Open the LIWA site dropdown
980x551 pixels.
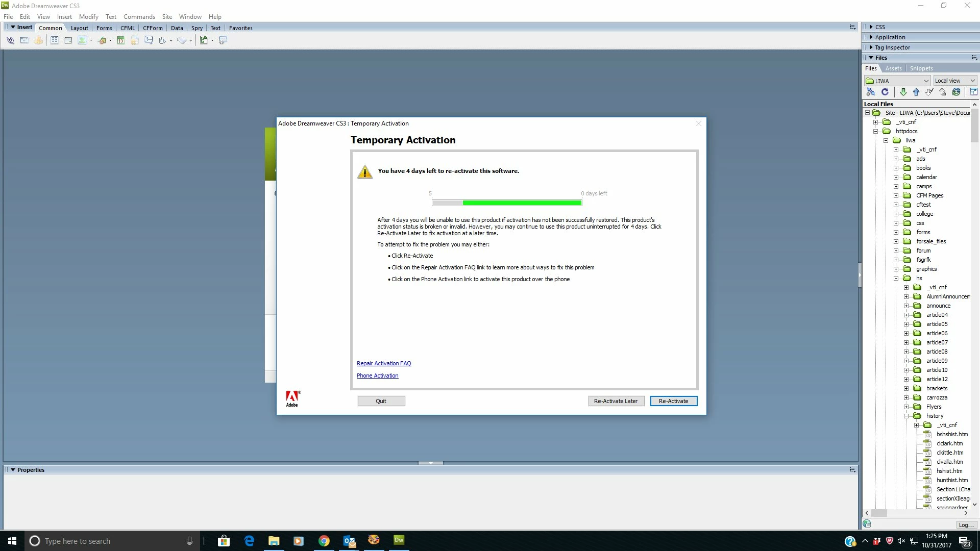(926, 81)
